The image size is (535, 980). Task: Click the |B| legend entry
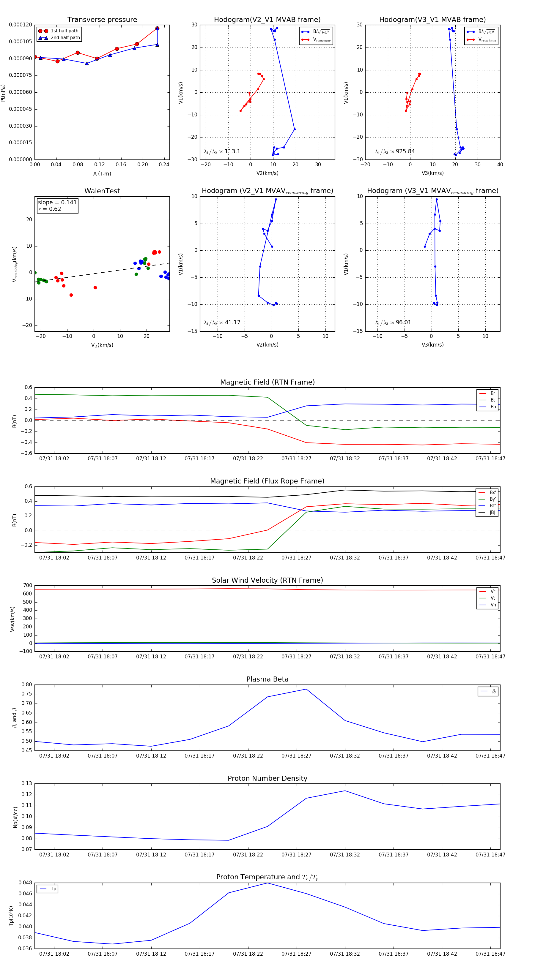[x=487, y=513]
